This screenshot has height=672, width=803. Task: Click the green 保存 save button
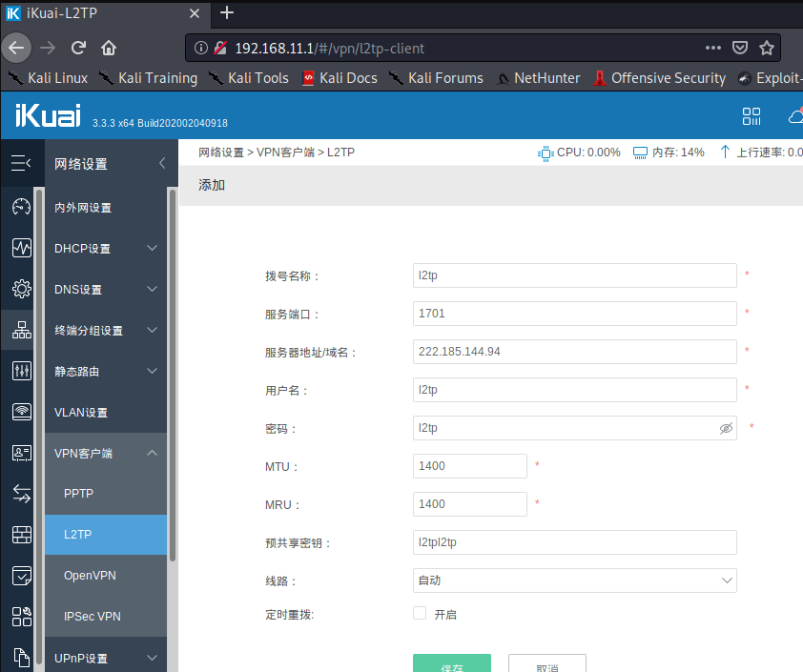pos(452,663)
